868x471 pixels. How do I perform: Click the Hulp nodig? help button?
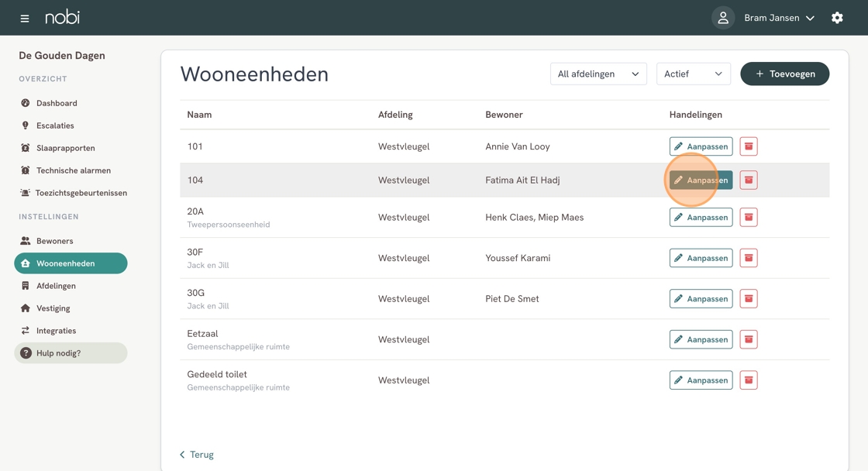click(71, 353)
